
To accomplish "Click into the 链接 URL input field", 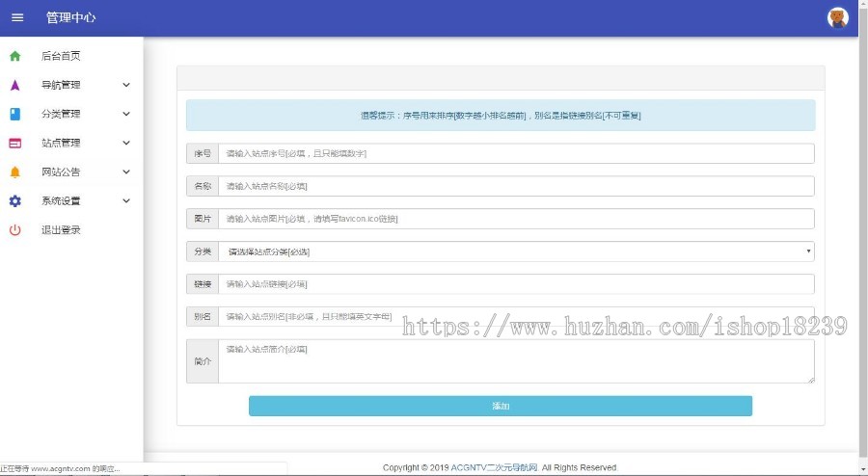I will click(516, 284).
